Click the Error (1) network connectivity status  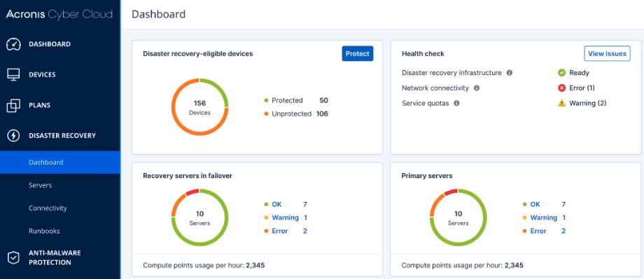[x=582, y=88]
